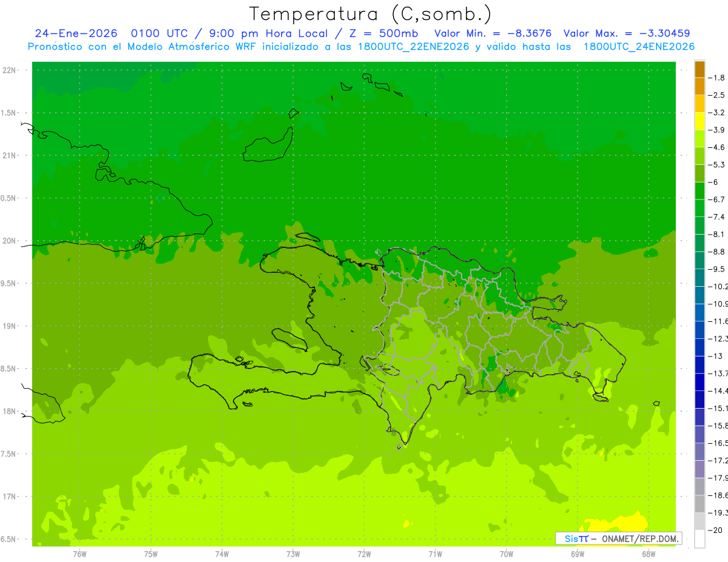Screen dimensions: 728x562
Task: Click the '-7.4' legend value
Action: (x=716, y=217)
